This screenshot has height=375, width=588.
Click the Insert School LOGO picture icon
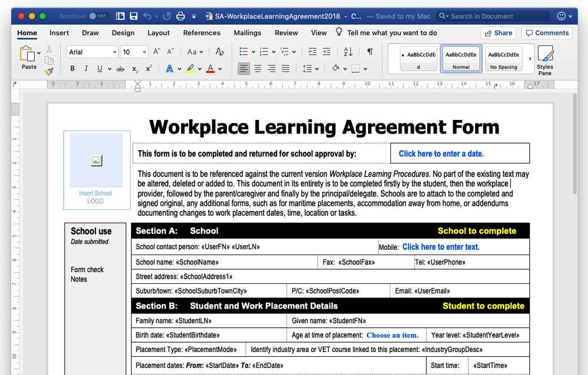(x=96, y=160)
